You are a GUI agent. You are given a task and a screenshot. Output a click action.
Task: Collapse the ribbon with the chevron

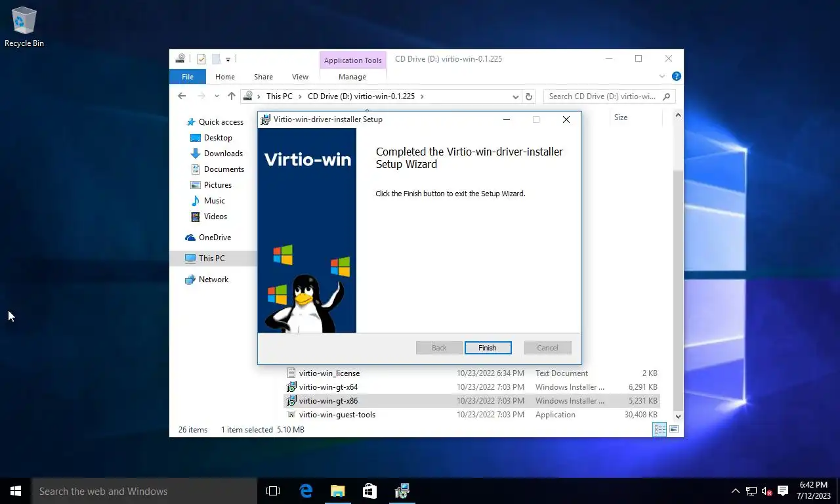click(662, 76)
